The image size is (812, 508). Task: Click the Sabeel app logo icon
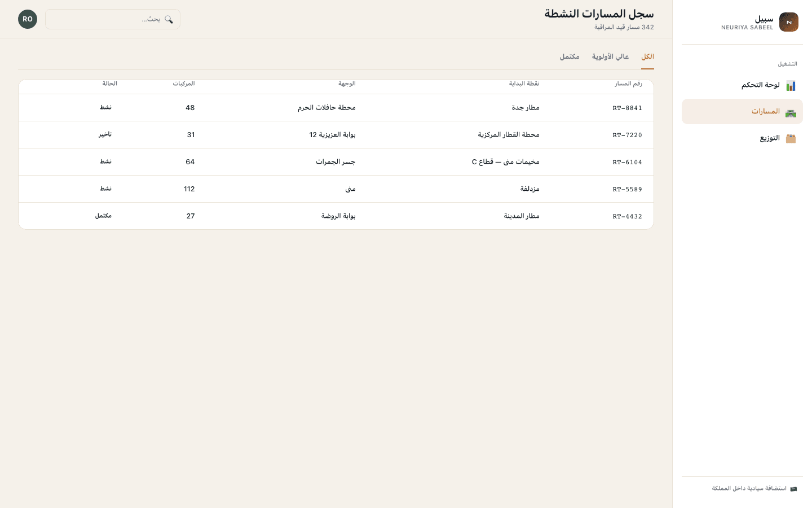788,22
